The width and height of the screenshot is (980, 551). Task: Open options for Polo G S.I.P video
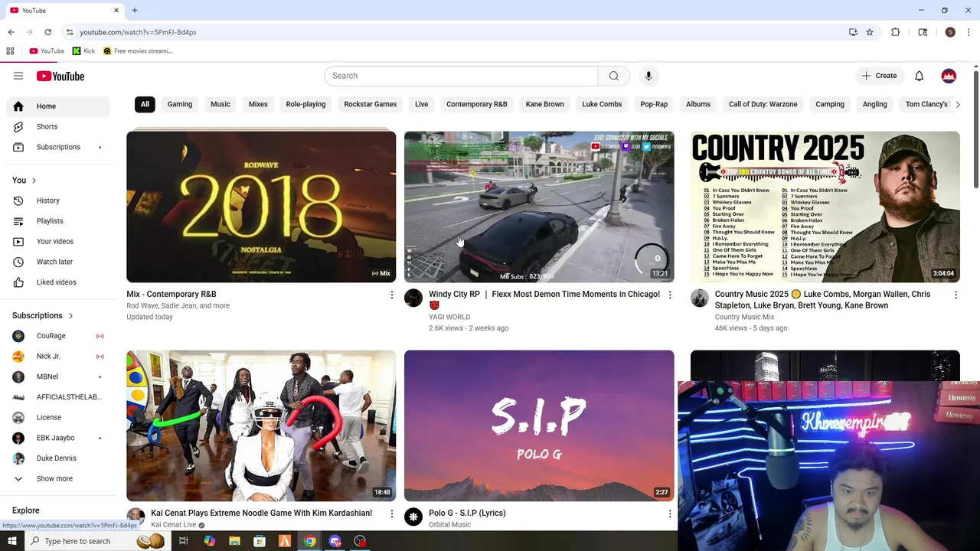[x=670, y=514]
